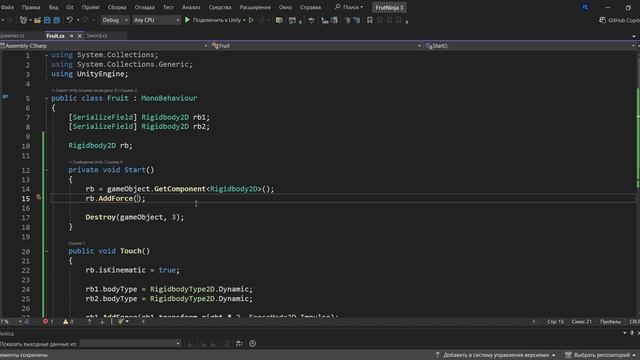The image size is (640, 360).
Task: Click the output panel clock timestamp icon
Action: [x=253, y=344]
